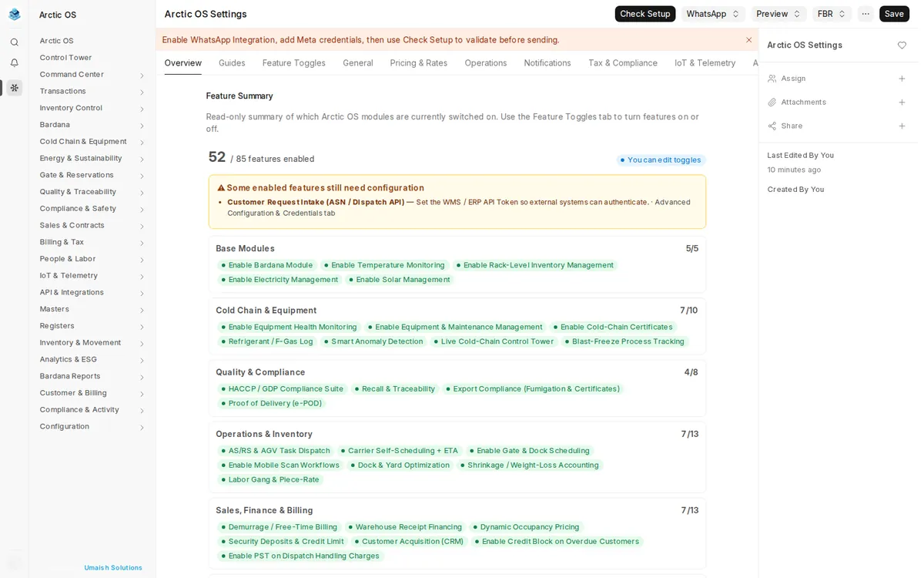Click the Assign person icon

click(772, 79)
